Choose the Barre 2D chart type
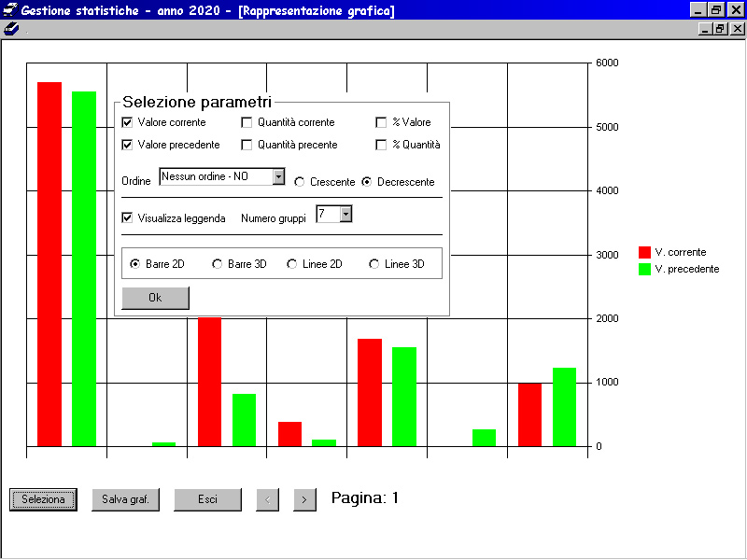Screen dimensions: 747x560 (135, 264)
